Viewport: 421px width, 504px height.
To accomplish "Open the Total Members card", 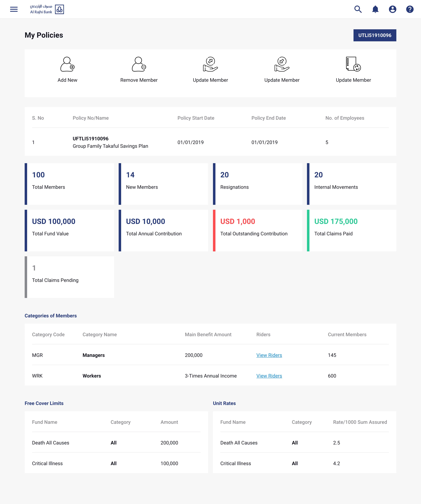I will pos(69,184).
